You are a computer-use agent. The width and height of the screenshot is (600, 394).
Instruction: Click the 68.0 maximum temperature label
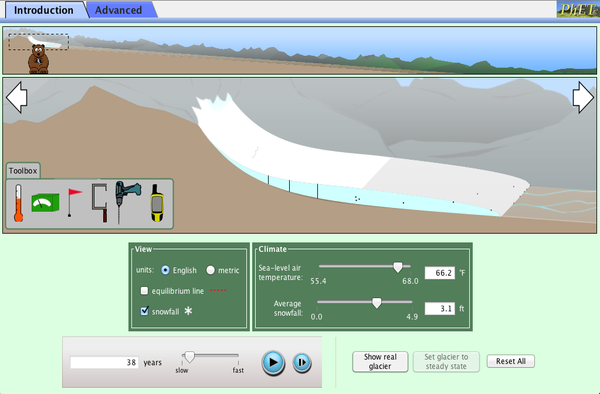410,281
